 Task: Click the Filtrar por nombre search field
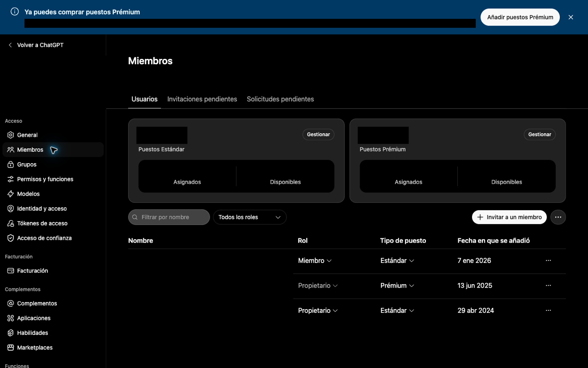point(169,217)
